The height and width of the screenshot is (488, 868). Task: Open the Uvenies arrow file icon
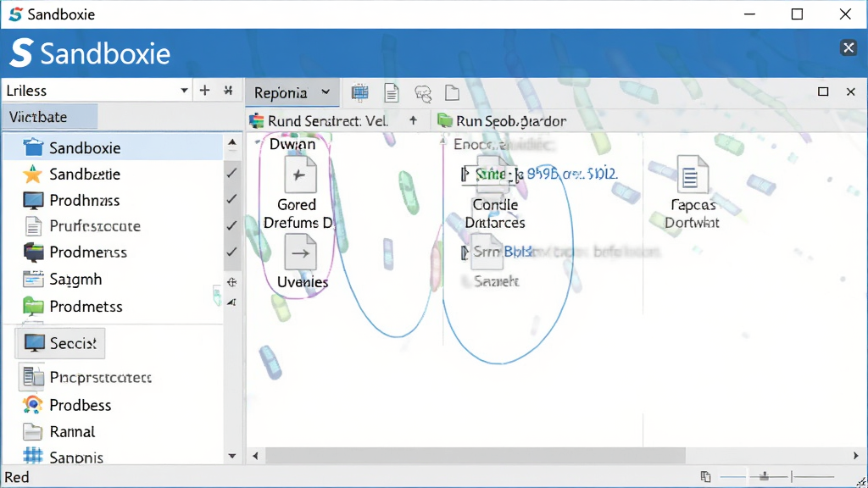pos(300,252)
